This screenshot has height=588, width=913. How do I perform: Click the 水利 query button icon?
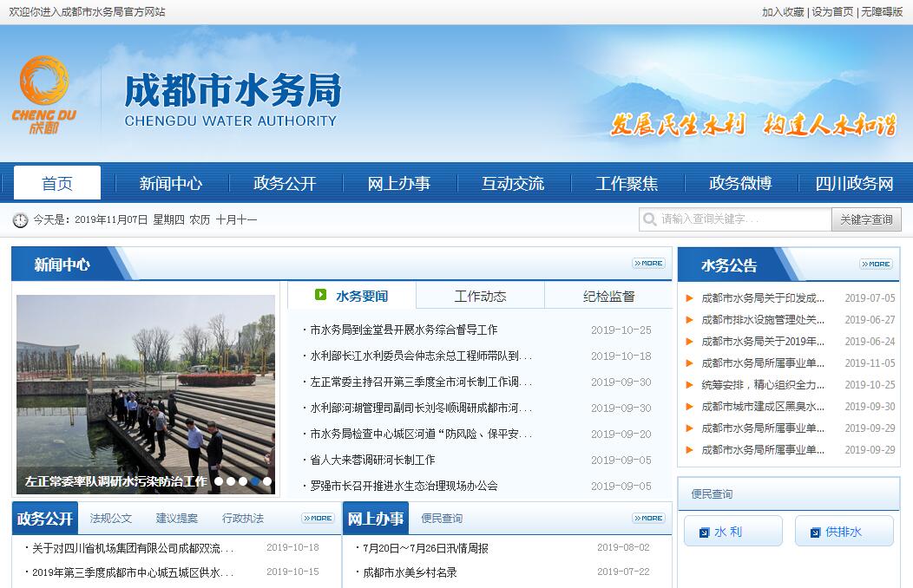pos(702,532)
